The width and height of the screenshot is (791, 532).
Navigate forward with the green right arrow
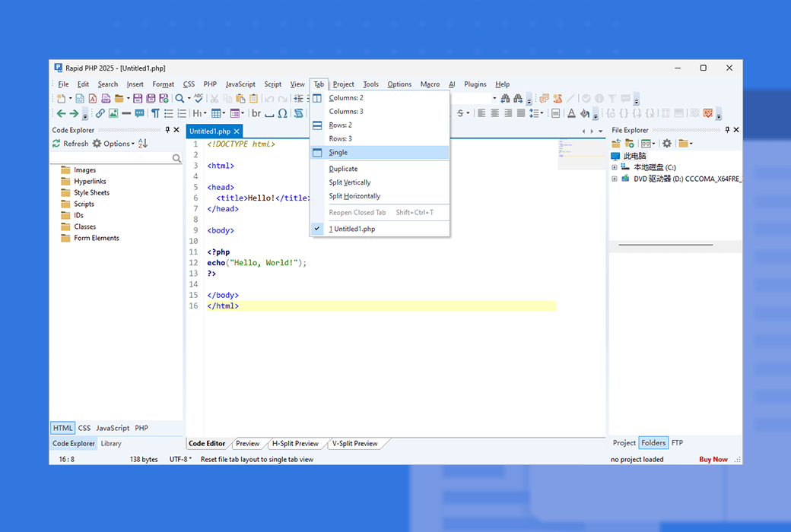tap(75, 113)
